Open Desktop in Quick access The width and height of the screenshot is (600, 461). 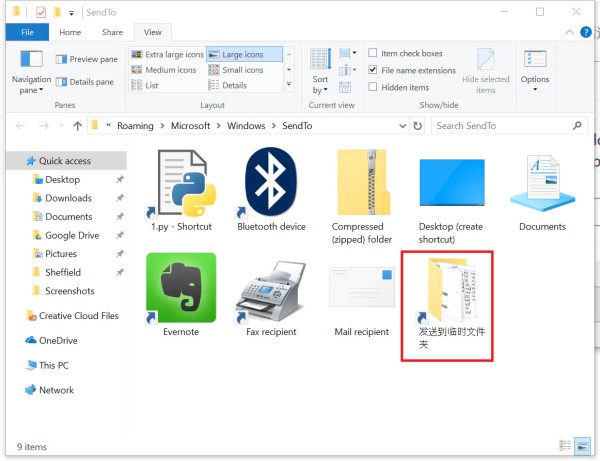click(x=62, y=179)
